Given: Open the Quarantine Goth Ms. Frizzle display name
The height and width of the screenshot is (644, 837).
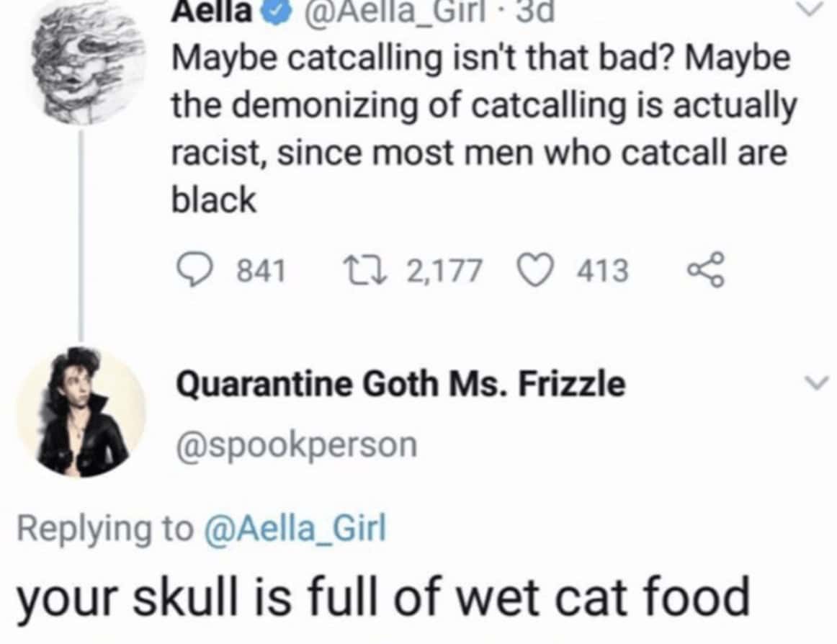Looking at the screenshot, I should [400, 384].
